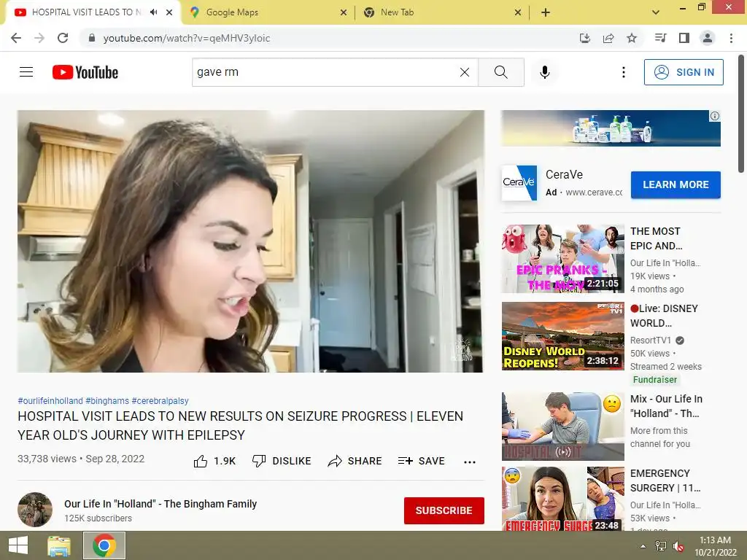This screenshot has height=560, width=747.
Task: Open the taskbar clock and date
Action: 715,546
